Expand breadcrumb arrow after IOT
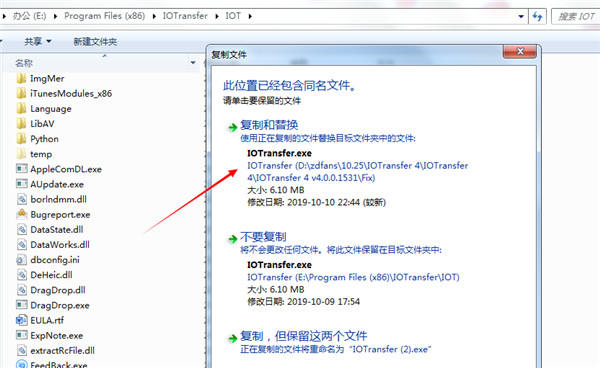The width and height of the screenshot is (600, 368). pyautogui.click(x=250, y=16)
